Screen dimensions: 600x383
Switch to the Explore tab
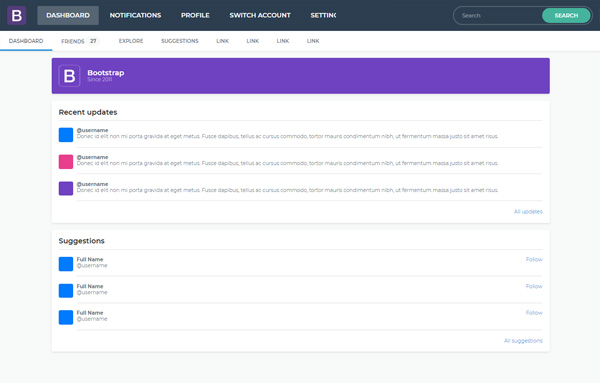(131, 41)
